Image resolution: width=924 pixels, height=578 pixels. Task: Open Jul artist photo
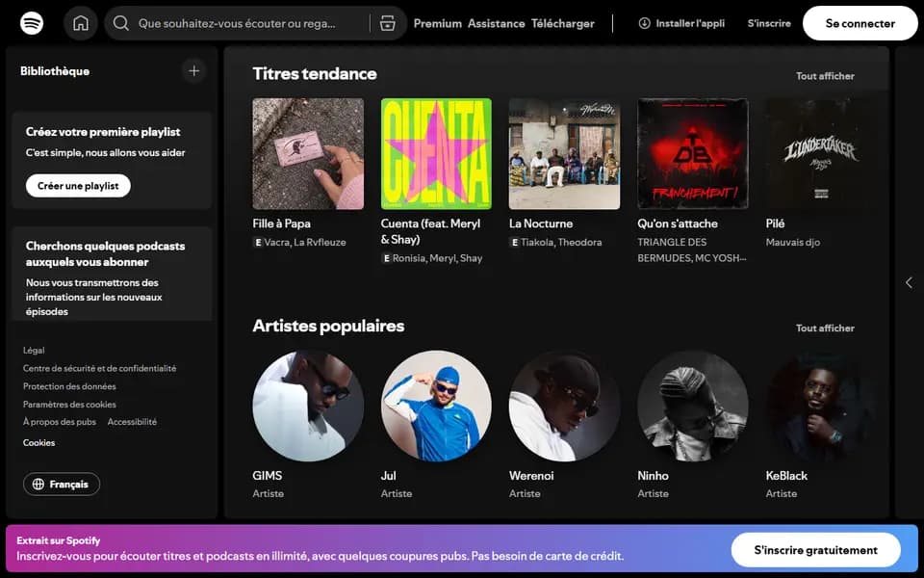click(x=436, y=406)
